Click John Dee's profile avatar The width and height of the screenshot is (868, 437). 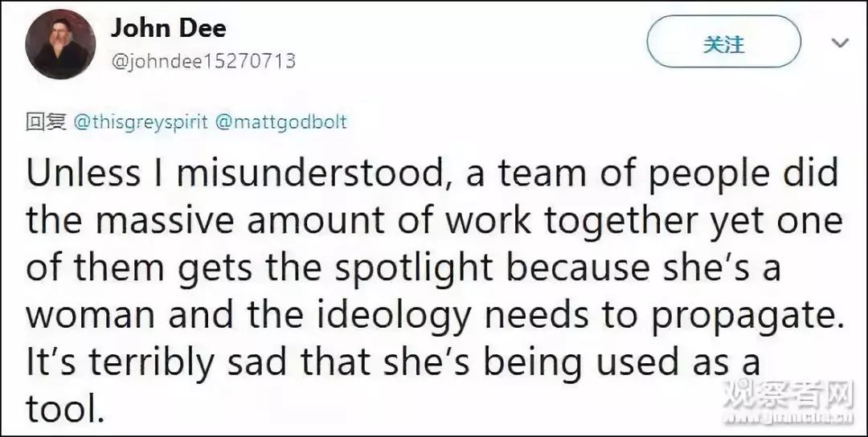(x=61, y=45)
